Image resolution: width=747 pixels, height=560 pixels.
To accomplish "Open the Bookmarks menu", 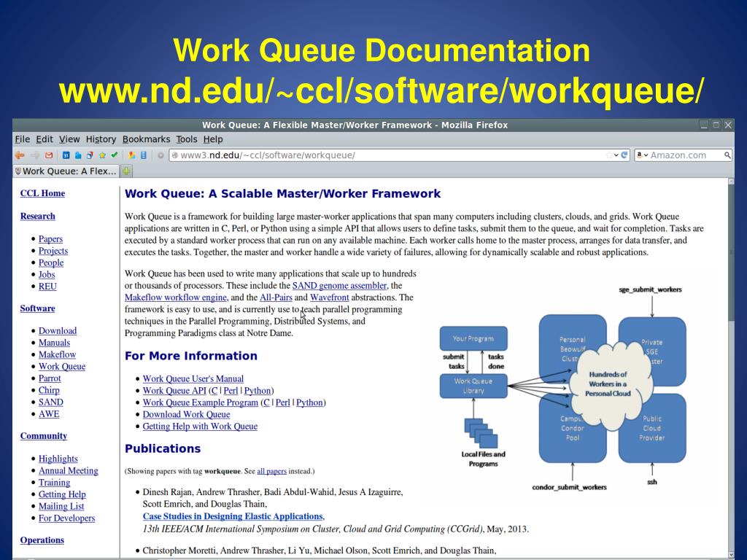I will (146, 139).
